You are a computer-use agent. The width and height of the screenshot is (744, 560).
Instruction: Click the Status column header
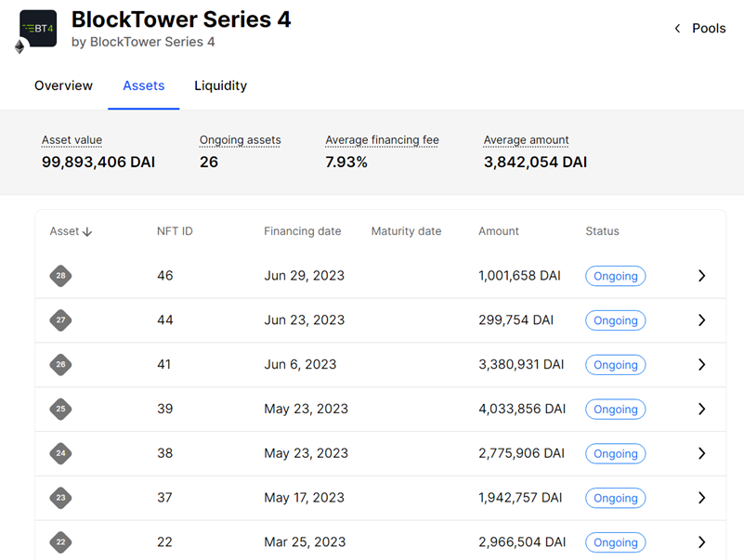pos(602,231)
